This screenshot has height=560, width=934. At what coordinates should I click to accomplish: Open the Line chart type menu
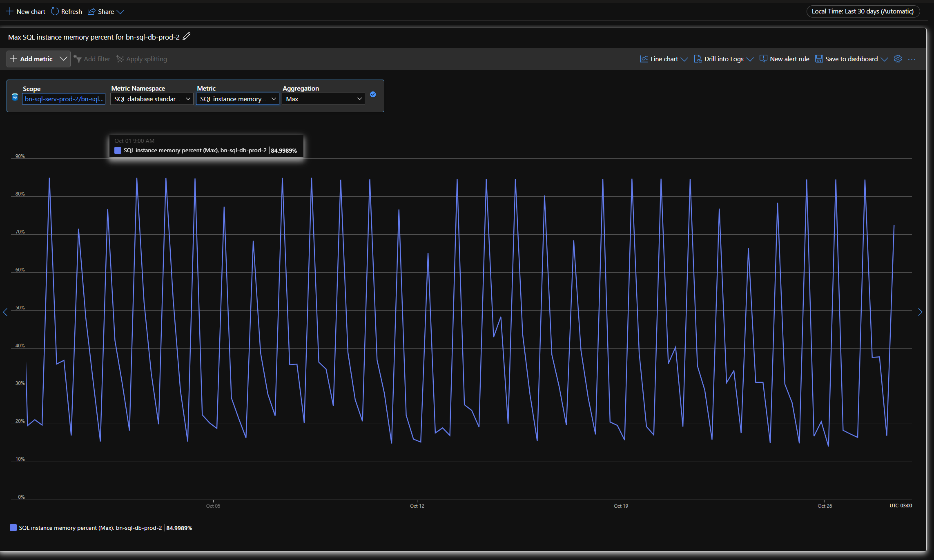click(664, 59)
